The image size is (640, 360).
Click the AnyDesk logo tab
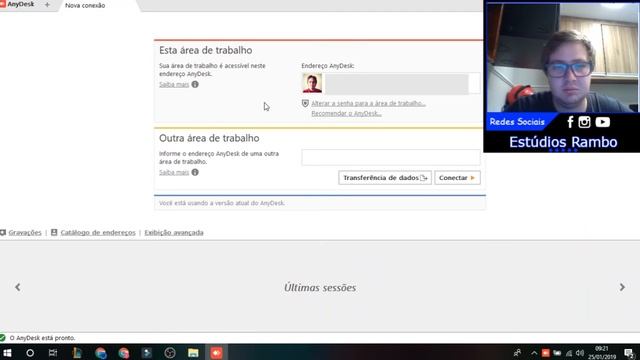click(17, 4)
